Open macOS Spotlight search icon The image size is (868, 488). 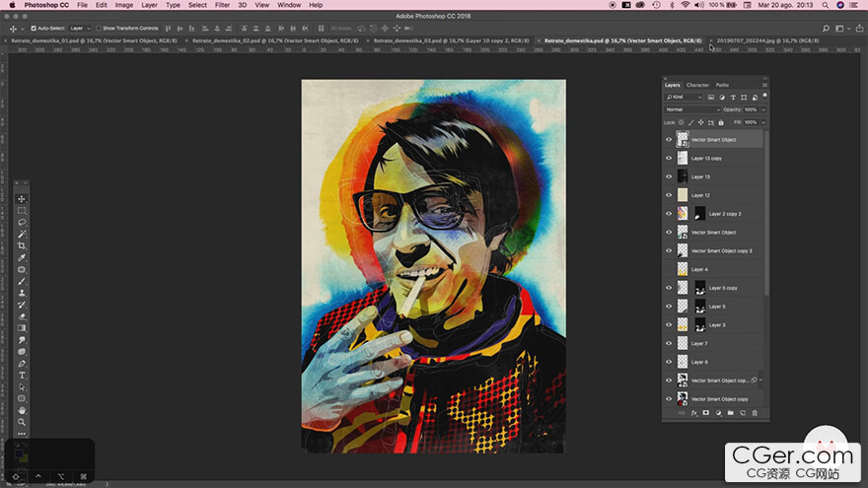[825, 5]
